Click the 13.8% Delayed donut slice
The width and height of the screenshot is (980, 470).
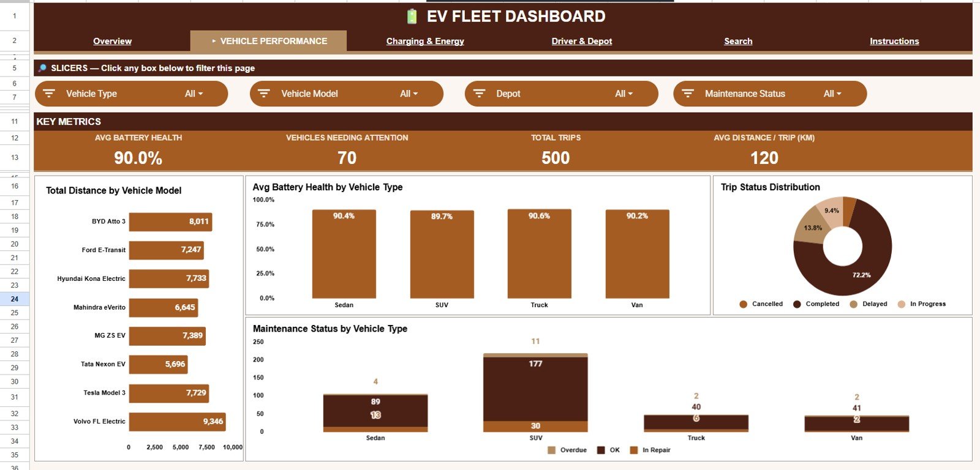coord(812,228)
